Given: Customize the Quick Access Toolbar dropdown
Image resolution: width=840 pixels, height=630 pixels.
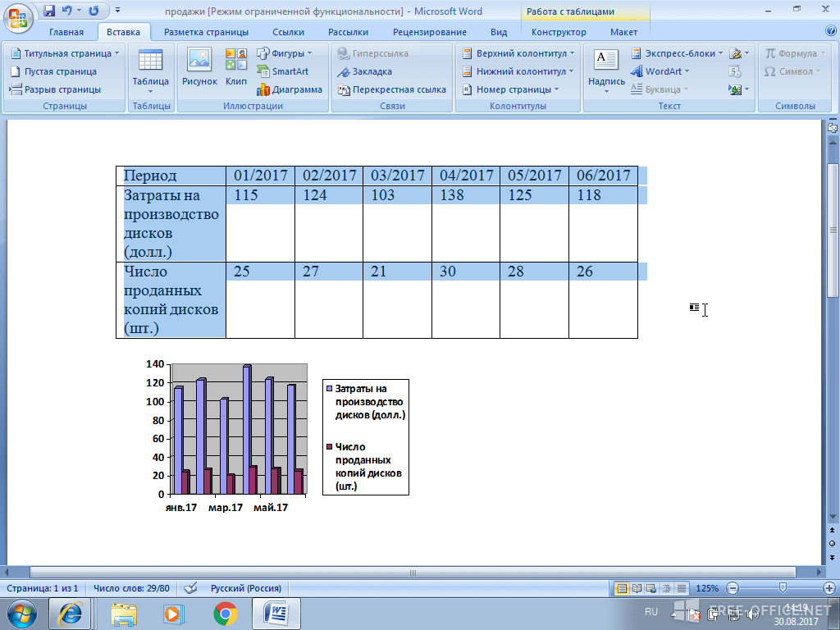Looking at the screenshot, I should click(117, 10).
